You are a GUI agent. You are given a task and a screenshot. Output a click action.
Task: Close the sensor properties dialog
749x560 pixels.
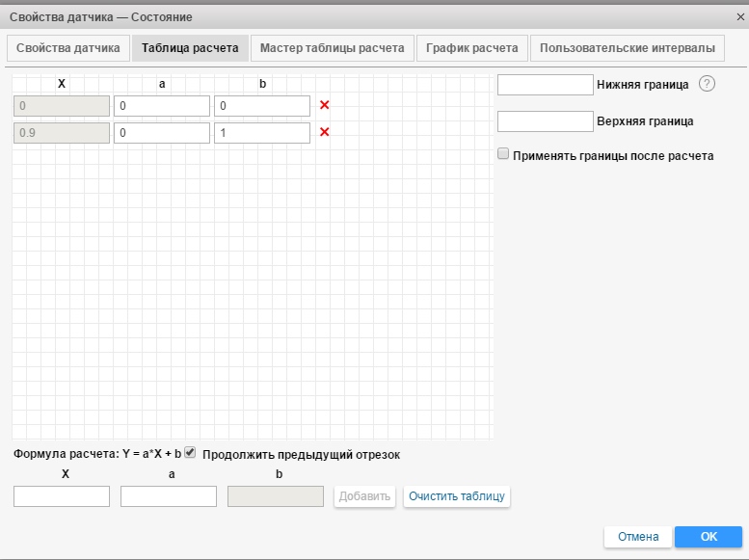tap(738, 16)
